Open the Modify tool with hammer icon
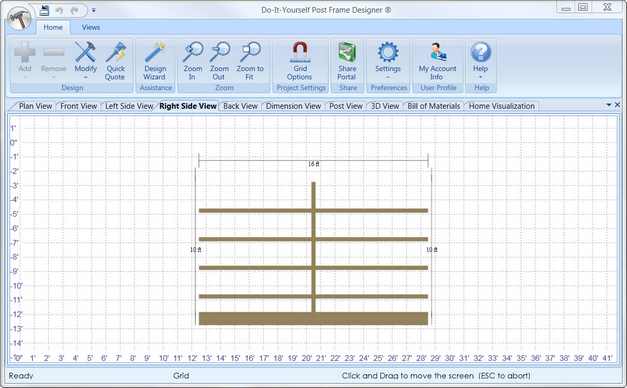The image size is (627, 388). point(86,60)
